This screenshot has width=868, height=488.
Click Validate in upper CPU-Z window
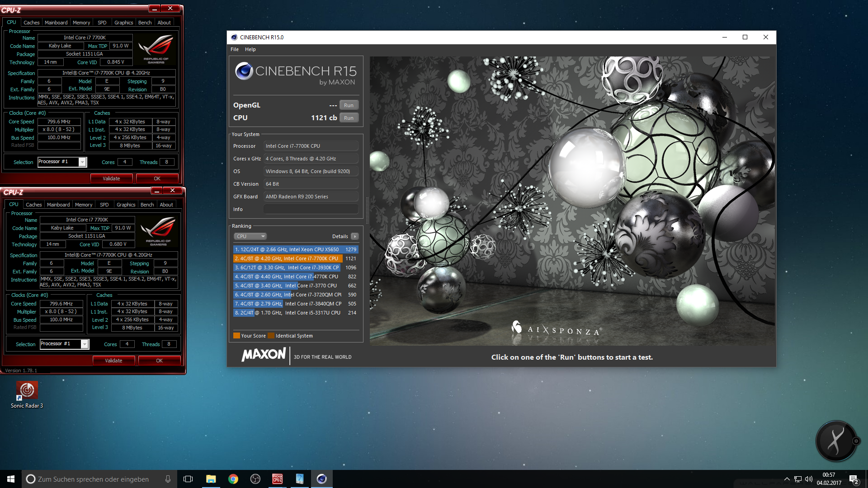pyautogui.click(x=111, y=178)
